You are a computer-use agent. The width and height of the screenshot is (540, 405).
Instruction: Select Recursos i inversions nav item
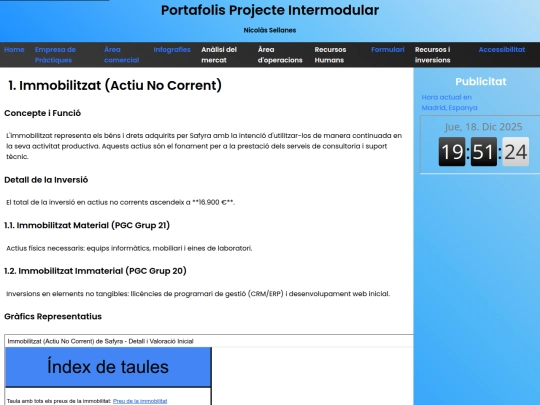click(432, 55)
